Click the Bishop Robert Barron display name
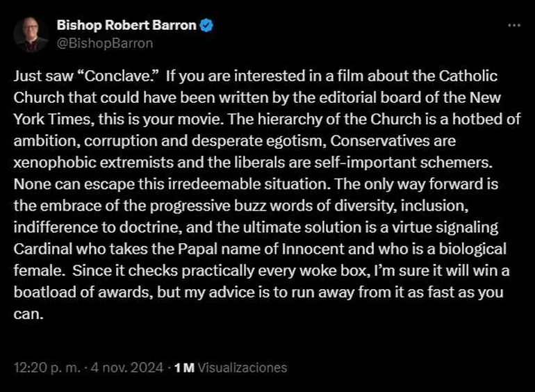This screenshot has width=535, height=392. coord(126,26)
